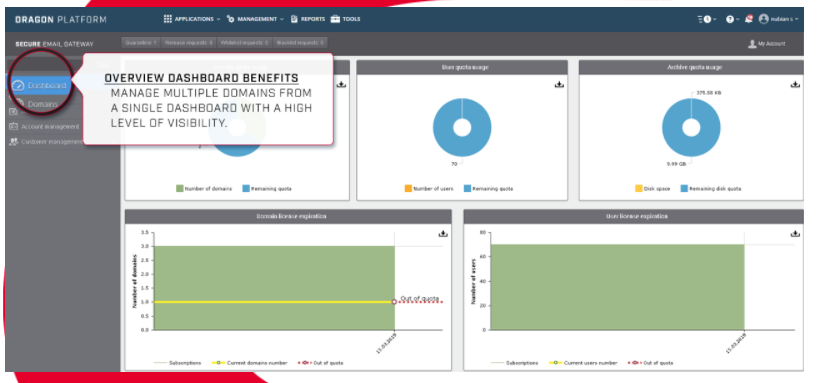Download the User quota usage chart
The image size is (818, 383).
point(559,84)
